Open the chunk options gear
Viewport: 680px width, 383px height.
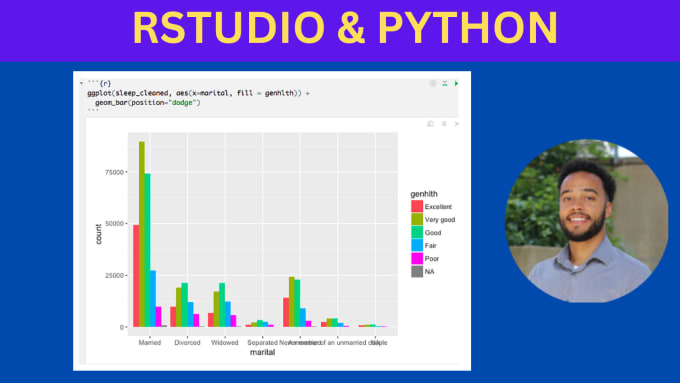coord(433,83)
